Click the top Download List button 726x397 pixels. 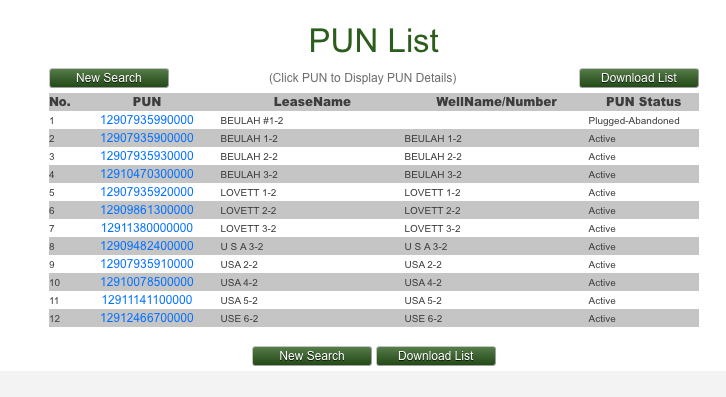[x=639, y=78]
